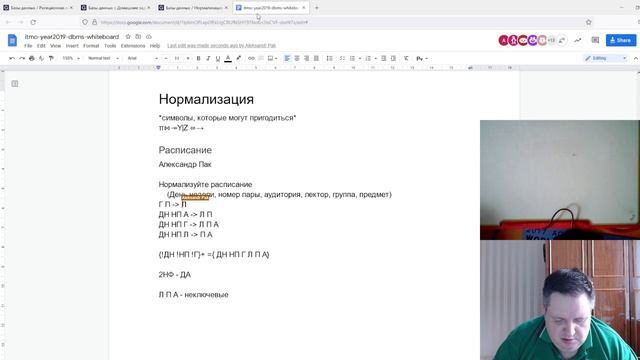Click the bulleted list icon

(x=353, y=58)
